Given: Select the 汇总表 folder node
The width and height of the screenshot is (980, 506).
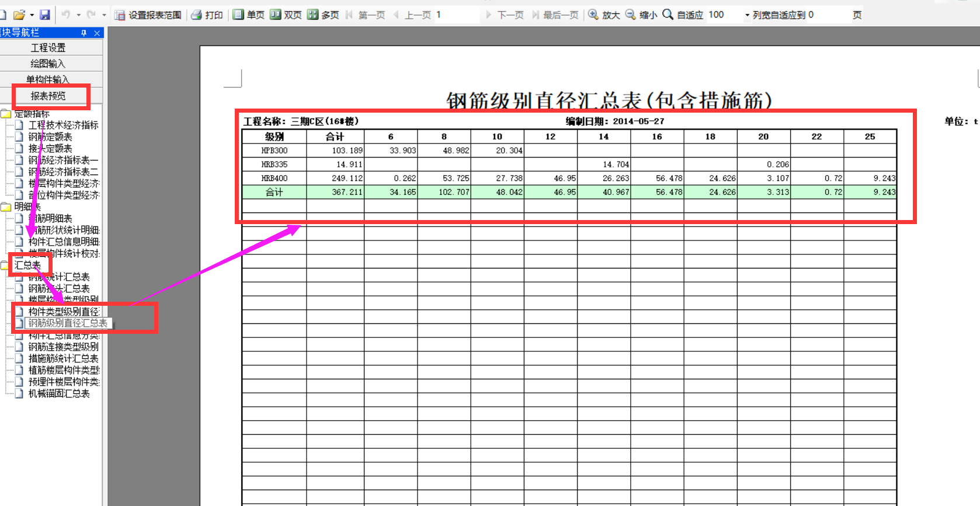Looking at the screenshot, I should (x=27, y=265).
